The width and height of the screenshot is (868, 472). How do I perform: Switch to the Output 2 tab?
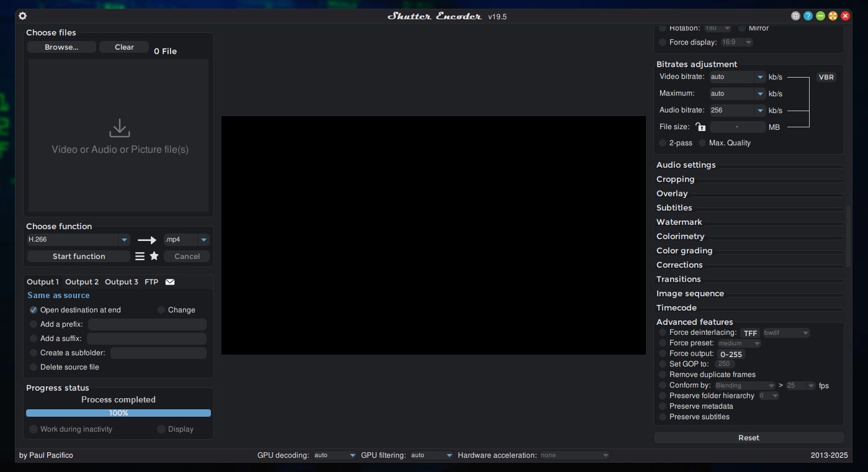pos(82,282)
